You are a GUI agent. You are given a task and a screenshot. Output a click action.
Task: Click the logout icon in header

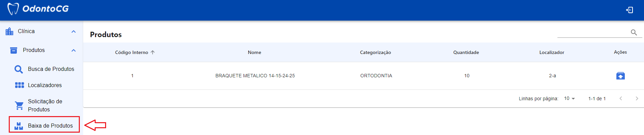tap(629, 10)
